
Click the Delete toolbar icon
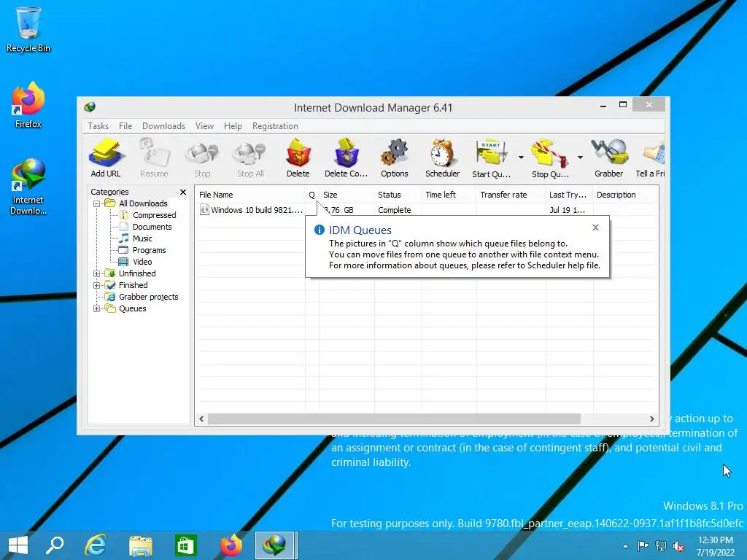coord(298,158)
